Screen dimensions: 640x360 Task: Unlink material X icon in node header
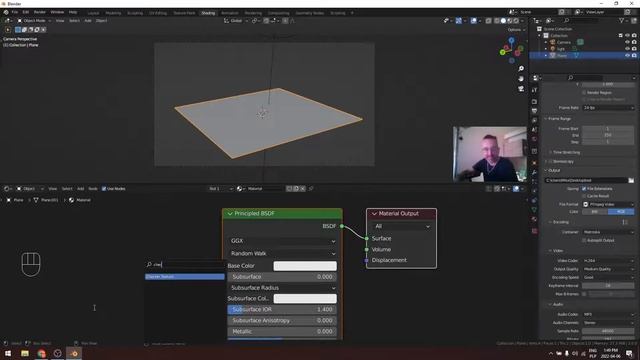(302, 189)
